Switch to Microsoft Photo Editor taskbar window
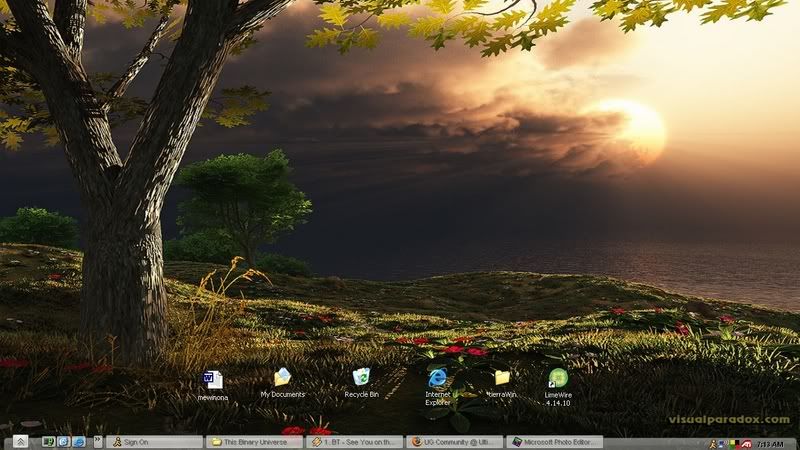800x450 pixels. (x=554, y=442)
